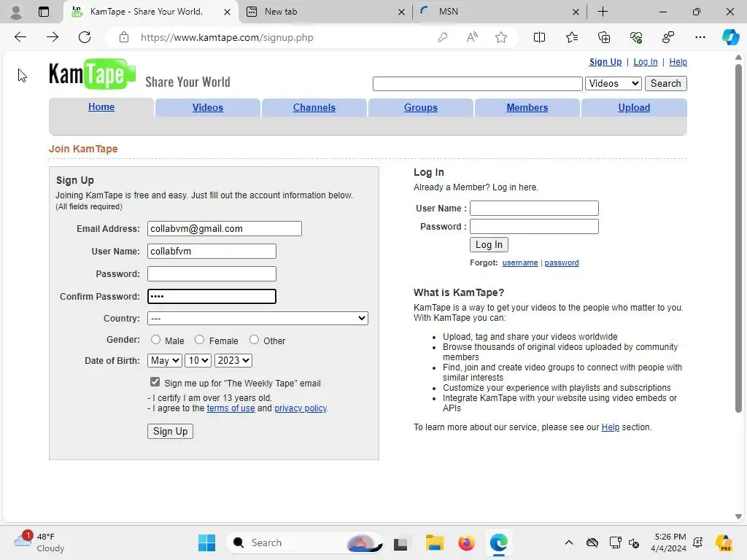This screenshot has height=560, width=747.
Task: Open the Sign Up link at top right
Action: tap(605, 62)
